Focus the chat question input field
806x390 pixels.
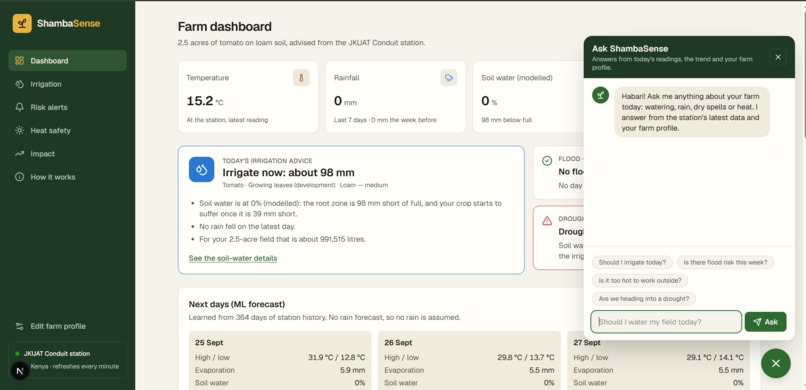pos(666,322)
